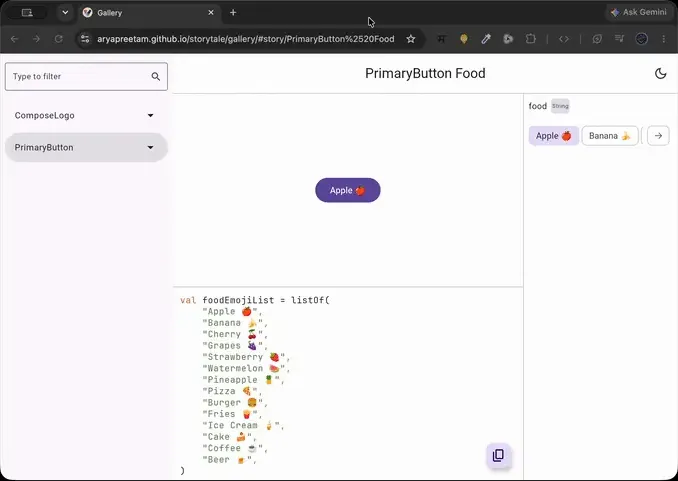This screenshot has width=678, height=481.
Task: Click the "Watermelon" code line
Action: coord(246,369)
